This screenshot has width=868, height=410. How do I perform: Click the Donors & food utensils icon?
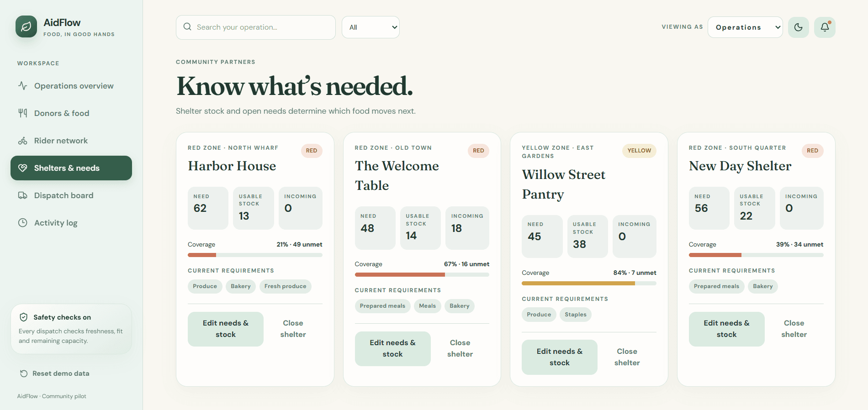pyautogui.click(x=23, y=113)
